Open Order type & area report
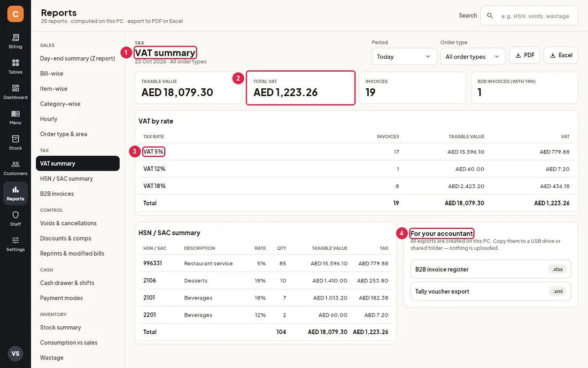 [x=78, y=134]
